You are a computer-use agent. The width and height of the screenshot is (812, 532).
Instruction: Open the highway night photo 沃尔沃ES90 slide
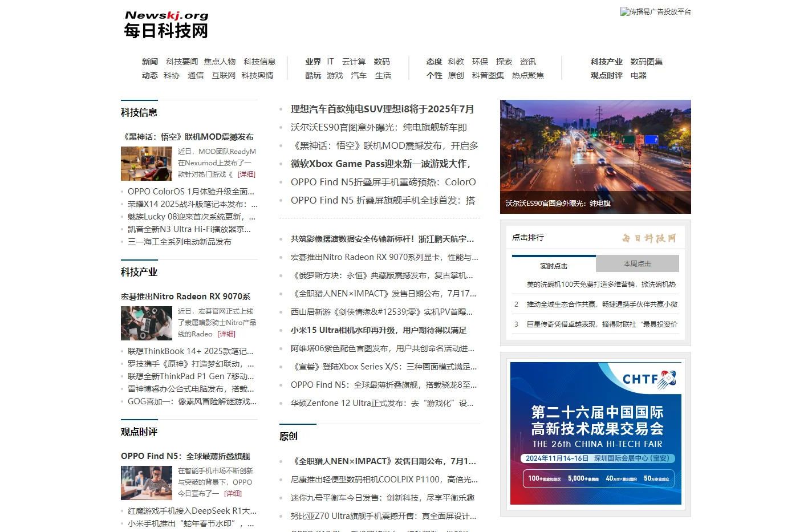point(595,157)
